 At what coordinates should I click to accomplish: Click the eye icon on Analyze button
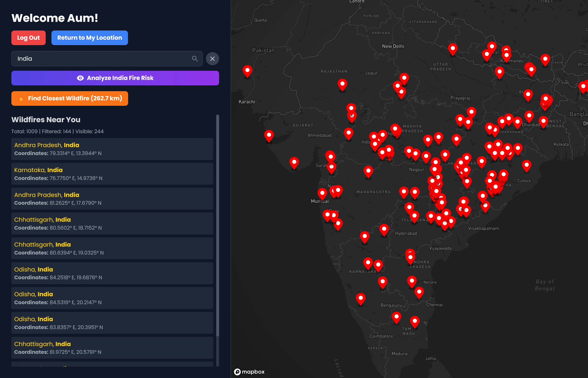(80, 78)
